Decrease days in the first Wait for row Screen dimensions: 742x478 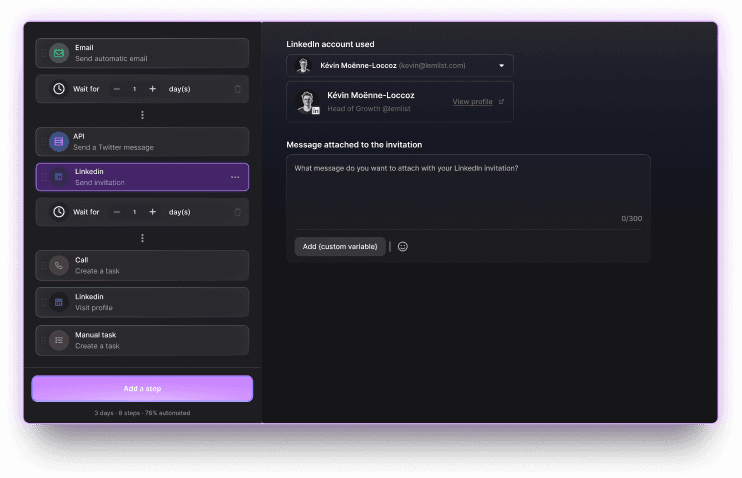pyautogui.click(x=116, y=89)
